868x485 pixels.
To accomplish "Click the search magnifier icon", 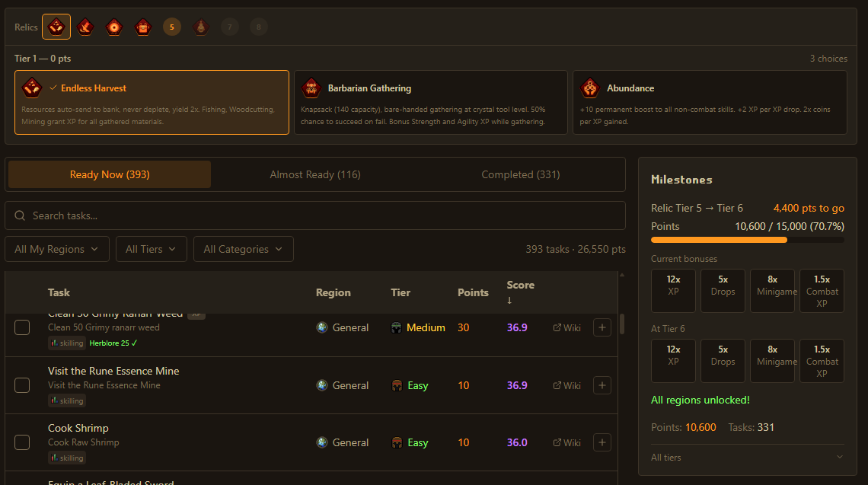I will [21, 215].
